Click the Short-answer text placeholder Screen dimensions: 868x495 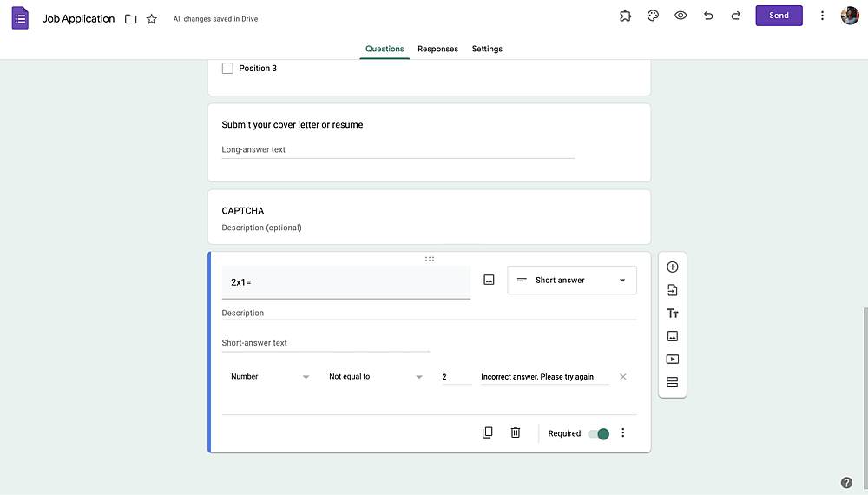pos(254,343)
